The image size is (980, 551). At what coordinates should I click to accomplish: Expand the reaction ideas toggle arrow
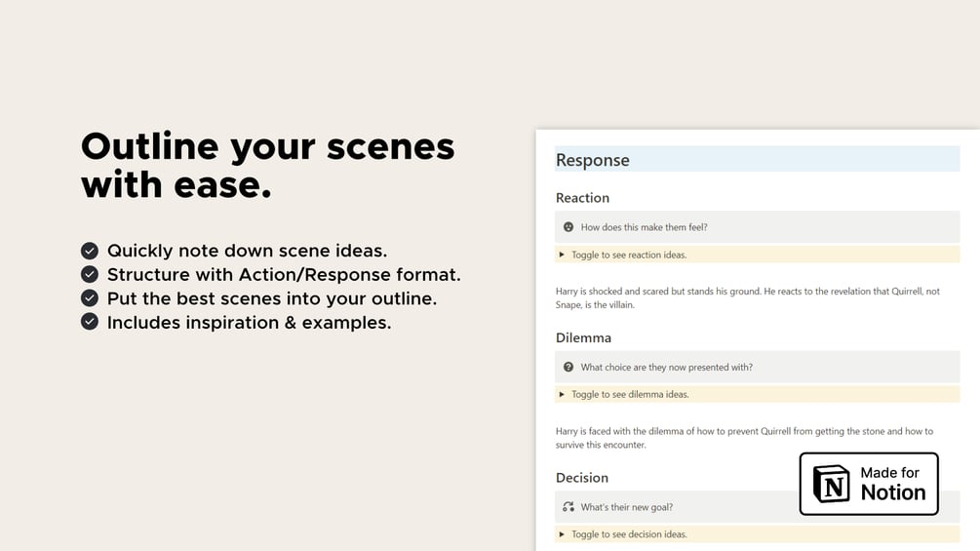click(x=562, y=255)
